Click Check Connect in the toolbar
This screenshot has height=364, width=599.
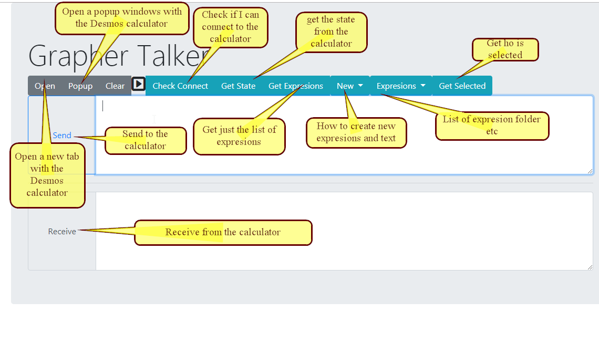coord(180,86)
